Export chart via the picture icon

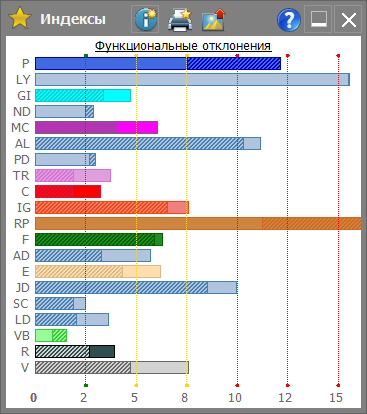pos(214,20)
